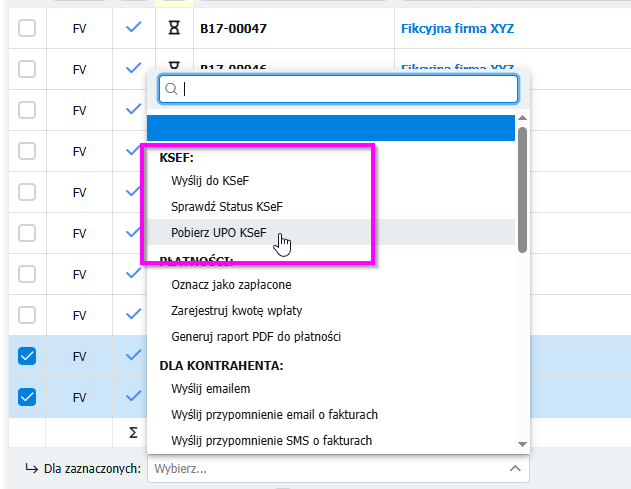Click 'Wyślij emailem' action
The height and width of the screenshot is (489, 631).
point(210,388)
